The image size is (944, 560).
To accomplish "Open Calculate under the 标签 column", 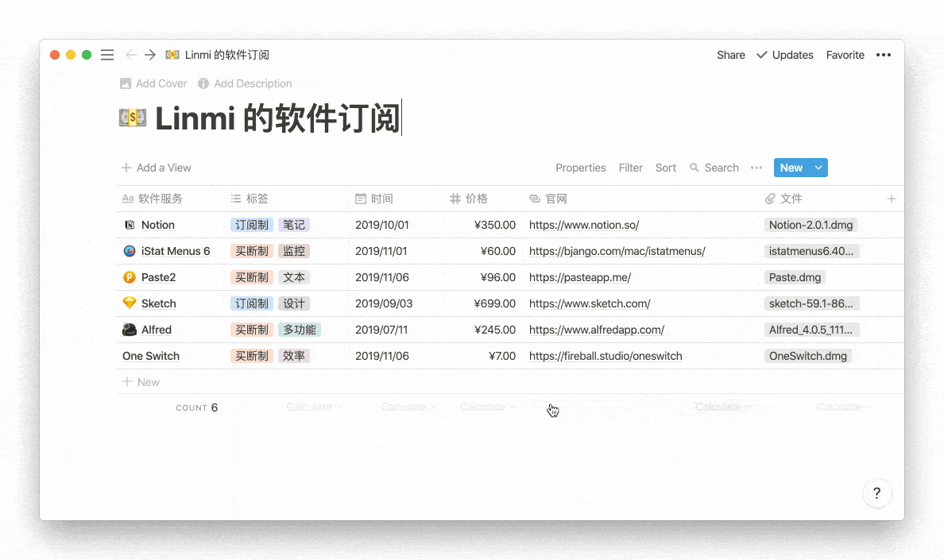I will (314, 407).
